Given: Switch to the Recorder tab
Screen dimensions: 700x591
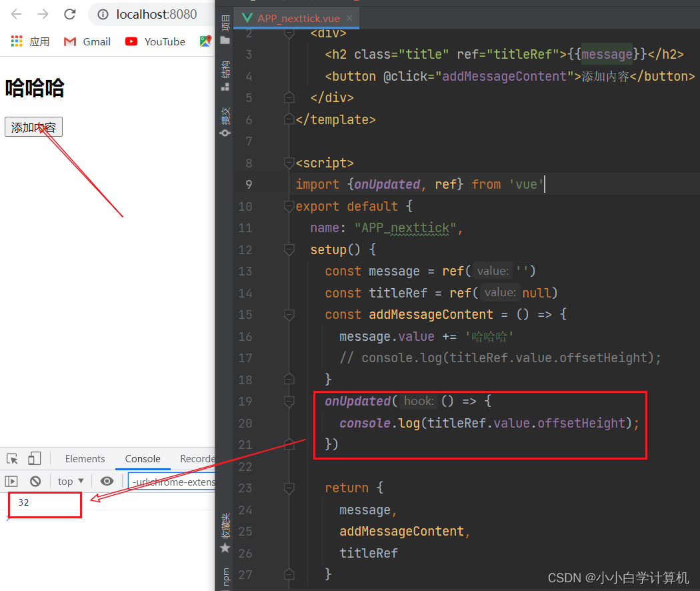Looking at the screenshot, I should tap(197, 459).
